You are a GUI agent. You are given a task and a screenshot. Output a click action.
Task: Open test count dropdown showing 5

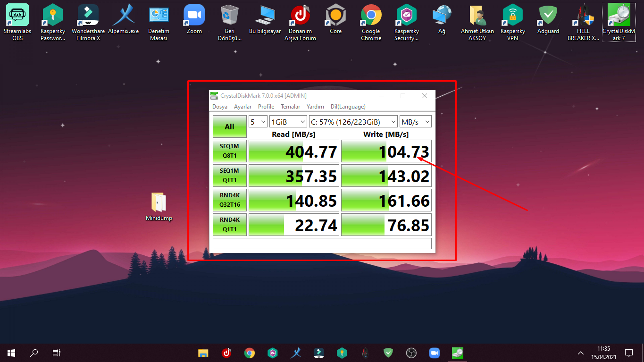[258, 122]
